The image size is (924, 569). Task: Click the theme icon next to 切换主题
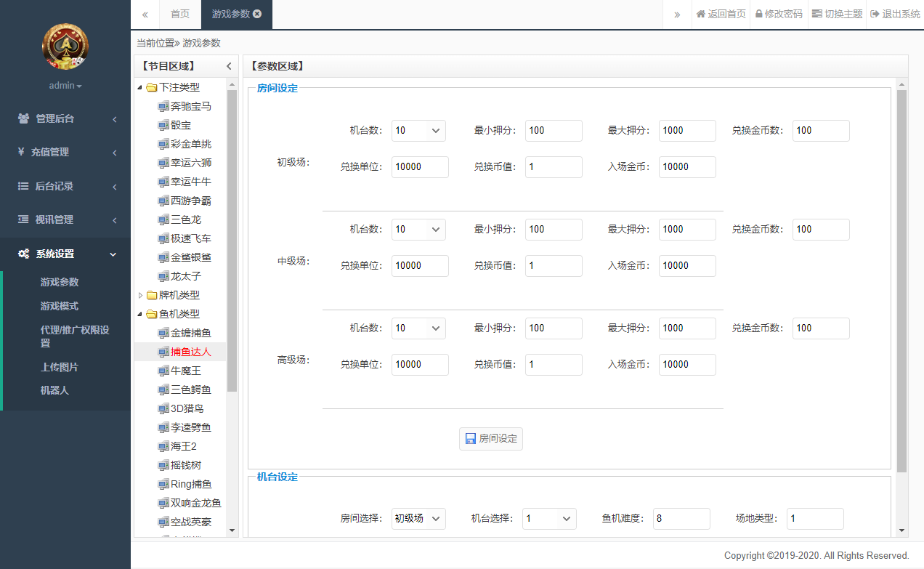pyautogui.click(x=816, y=14)
